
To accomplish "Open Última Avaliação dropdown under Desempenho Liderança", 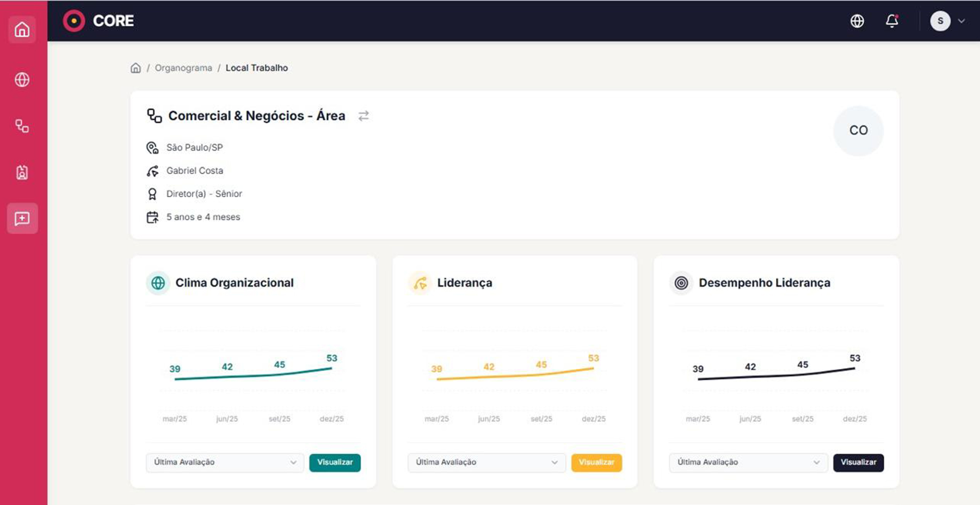I will [x=748, y=462].
